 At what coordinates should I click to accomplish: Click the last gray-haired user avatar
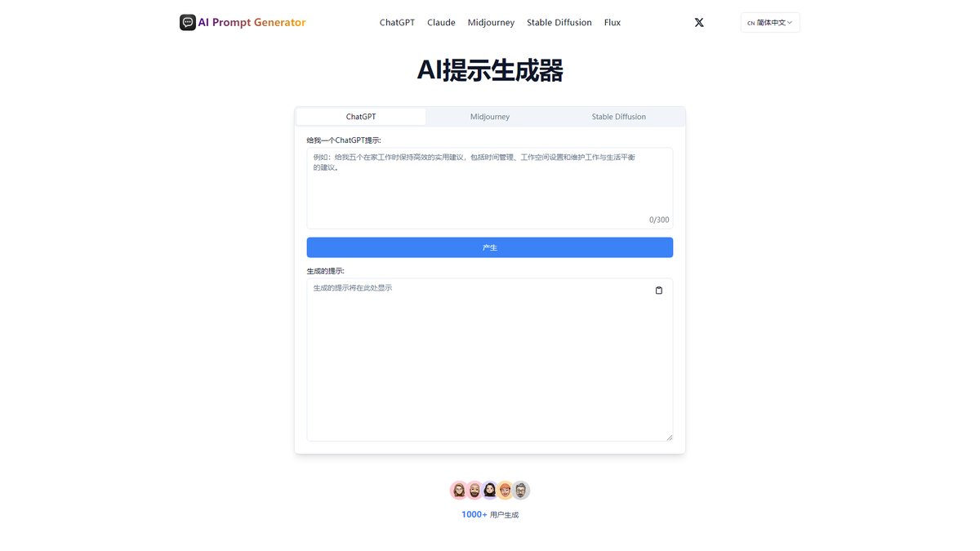(x=521, y=490)
